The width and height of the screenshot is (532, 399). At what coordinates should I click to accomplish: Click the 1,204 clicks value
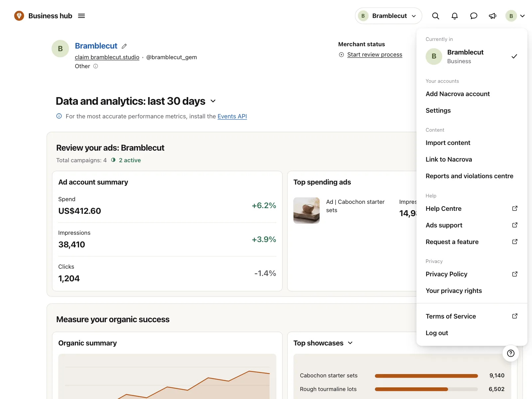pyautogui.click(x=69, y=279)
